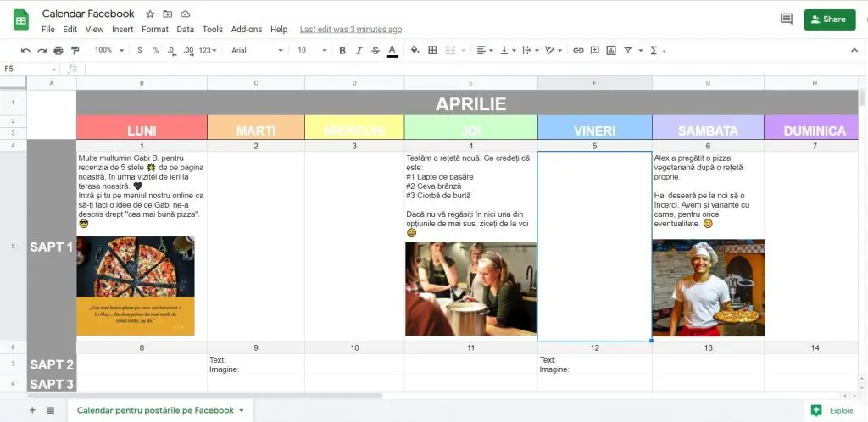Open the functions sigma menu
The image size is (868, 422).
(x=654, y=50)
